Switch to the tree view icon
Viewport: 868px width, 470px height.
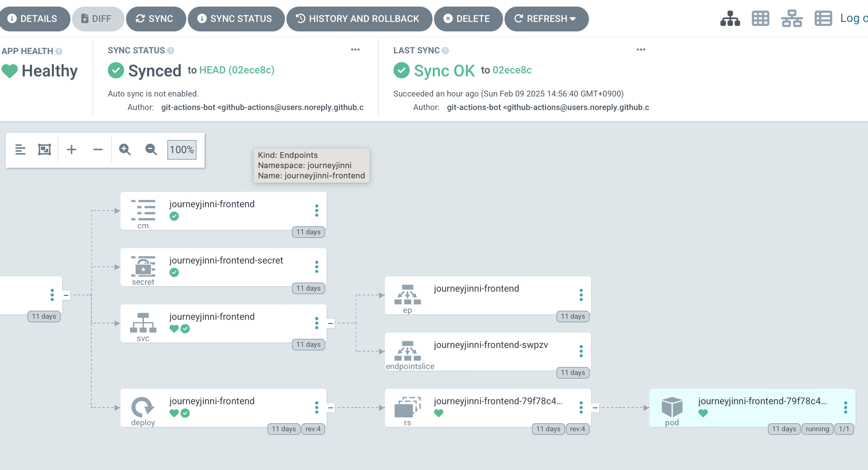pos(730,19)
